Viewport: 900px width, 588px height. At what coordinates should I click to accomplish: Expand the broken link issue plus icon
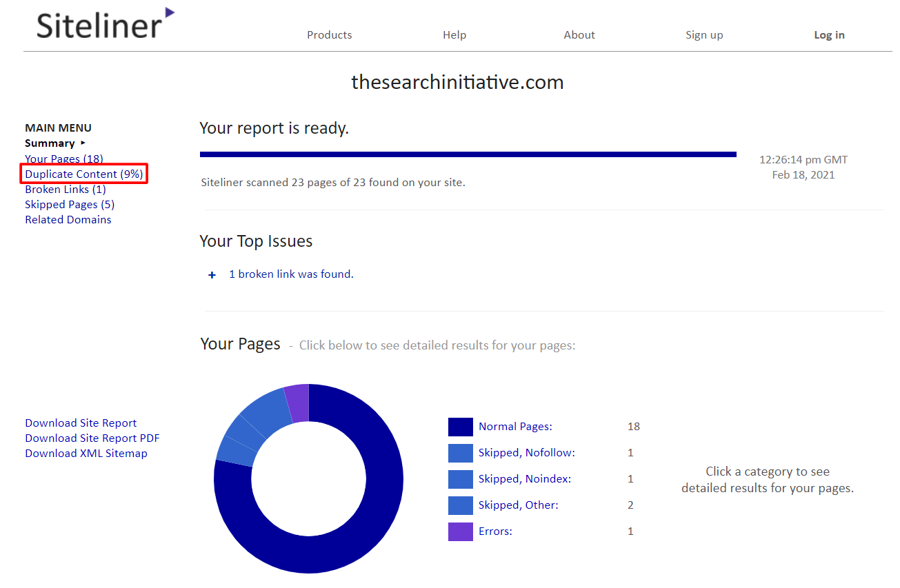[x=212, y=275]
